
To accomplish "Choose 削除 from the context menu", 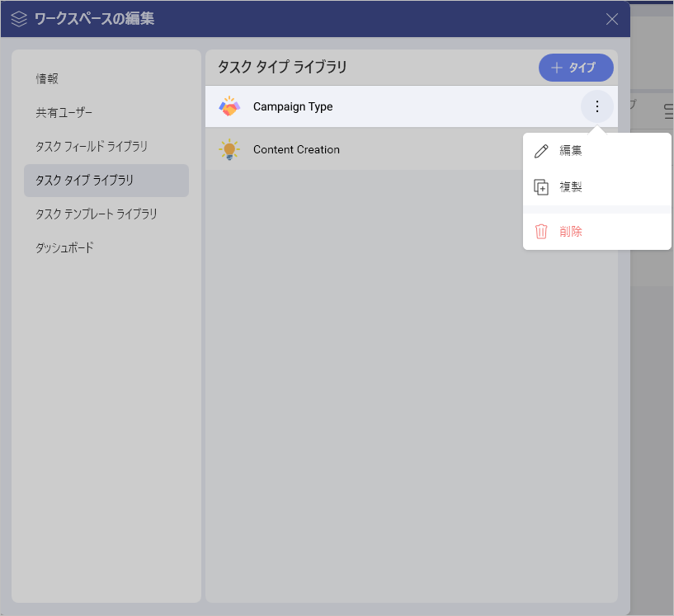I will (x=596, y=232).
